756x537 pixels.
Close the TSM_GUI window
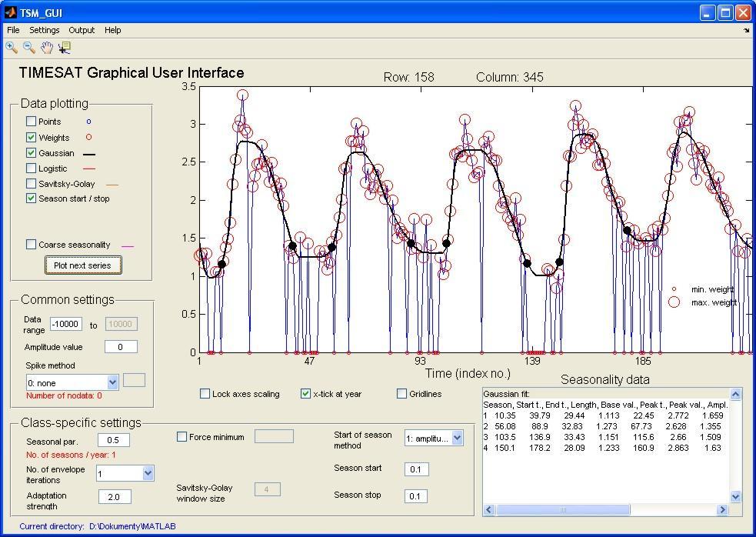743,13
